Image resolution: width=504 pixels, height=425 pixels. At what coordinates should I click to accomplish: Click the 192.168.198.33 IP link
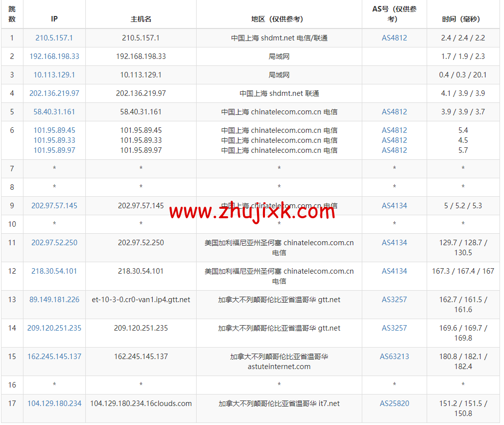tap(54, 56)
